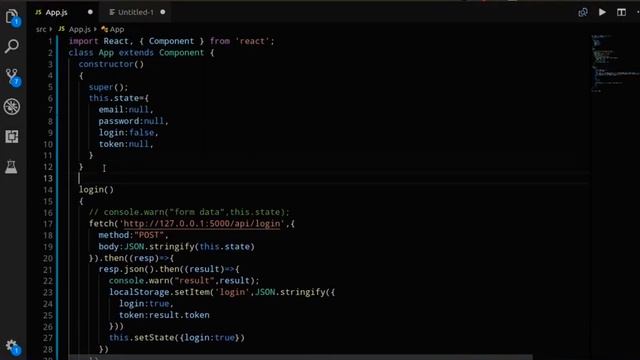Click 'this.setState({login:true})' on line 27
Screen dimensions: 640x360
point(177,338)
